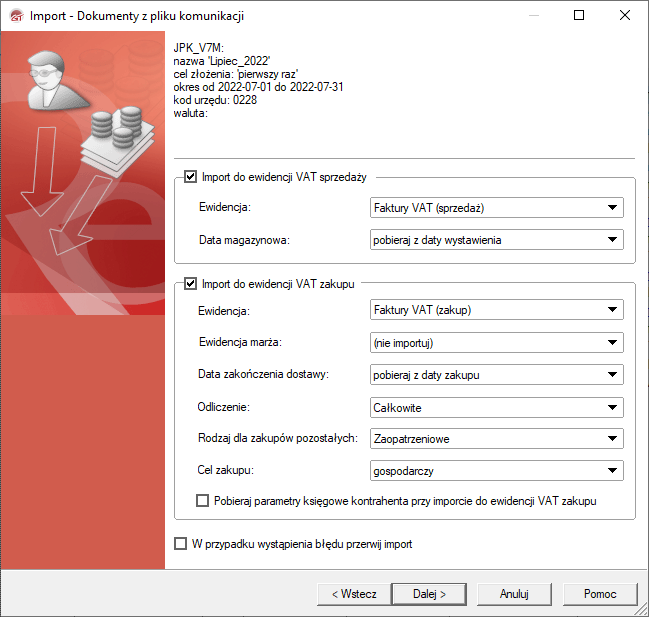This screenshot has width=649, height=617.
Task: Click the Rodzaj dla zakupów pozostałych: label
Action: (278, 438)
